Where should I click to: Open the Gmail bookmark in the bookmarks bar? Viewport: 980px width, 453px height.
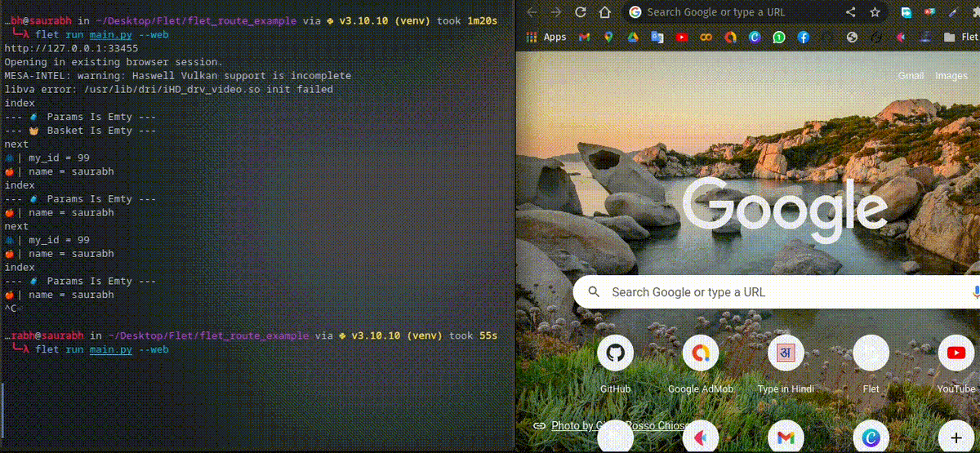[x=584, y=37]
